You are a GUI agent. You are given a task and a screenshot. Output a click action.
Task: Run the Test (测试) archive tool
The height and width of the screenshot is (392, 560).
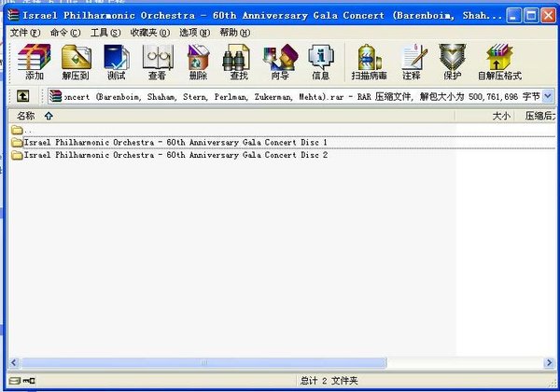[117, 62]
